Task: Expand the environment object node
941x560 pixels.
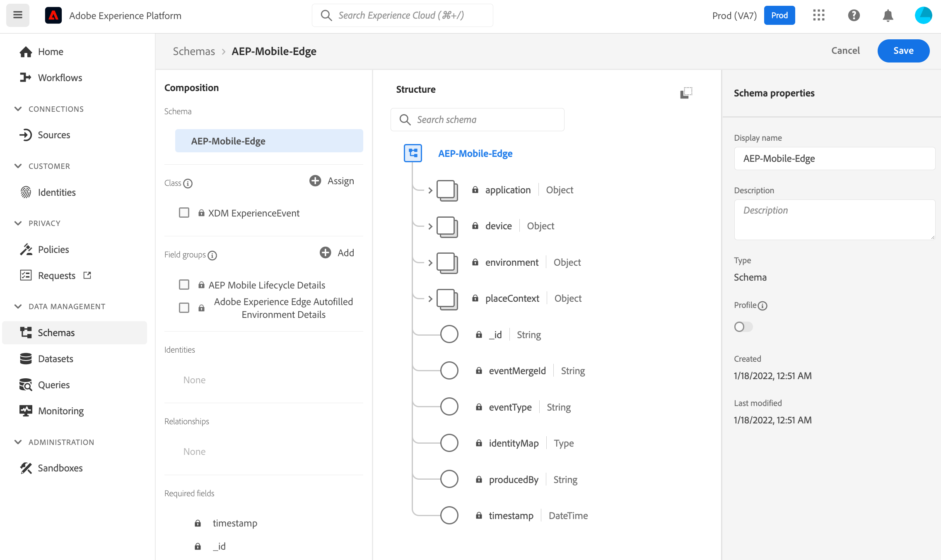Action: [x=430, y=263]
